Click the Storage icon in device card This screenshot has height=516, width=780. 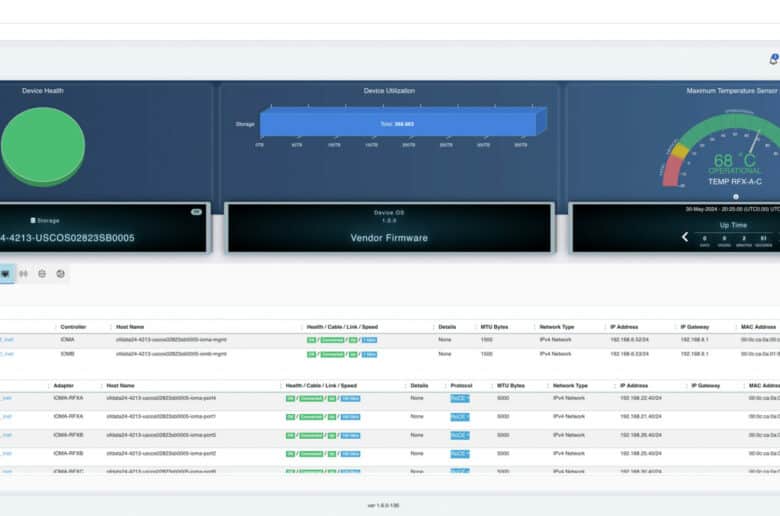coord(33,220)
